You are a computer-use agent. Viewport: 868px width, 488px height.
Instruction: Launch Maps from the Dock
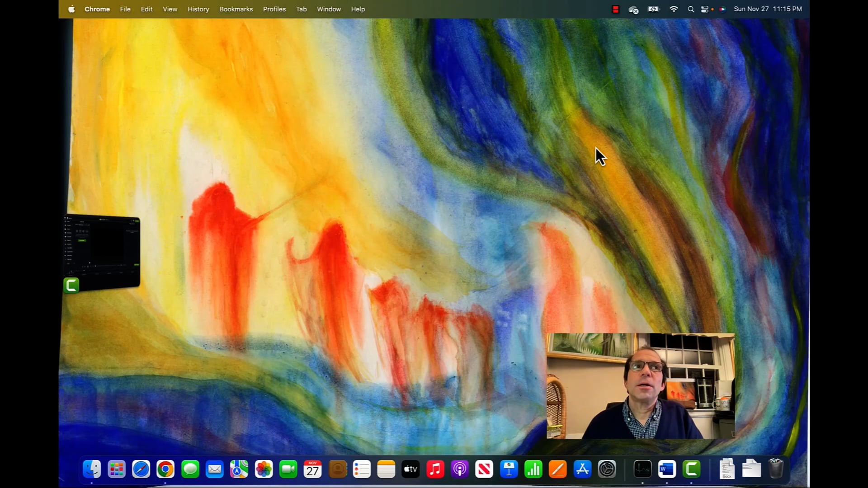pos(239,469)
